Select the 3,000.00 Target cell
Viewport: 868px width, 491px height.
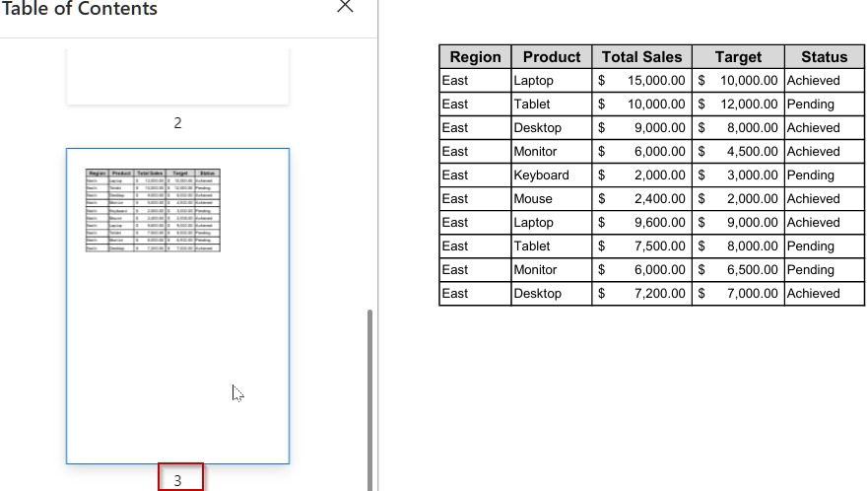[738, 175]
